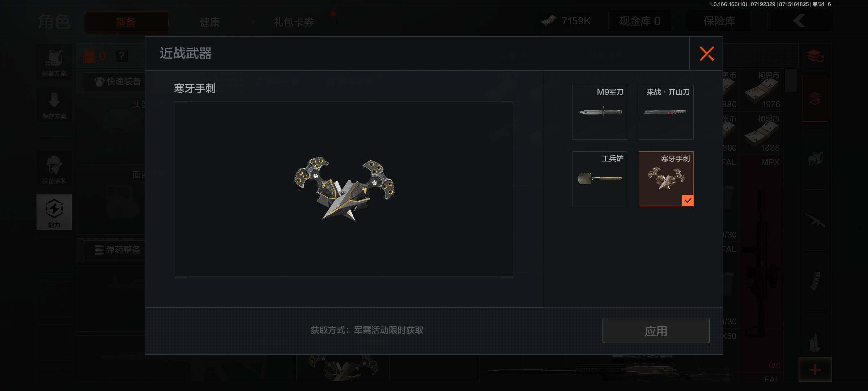Select the 来战·开山刀 machete thumbnail
Viewport: 868px width, 391px height.
(x=666, y=112)
